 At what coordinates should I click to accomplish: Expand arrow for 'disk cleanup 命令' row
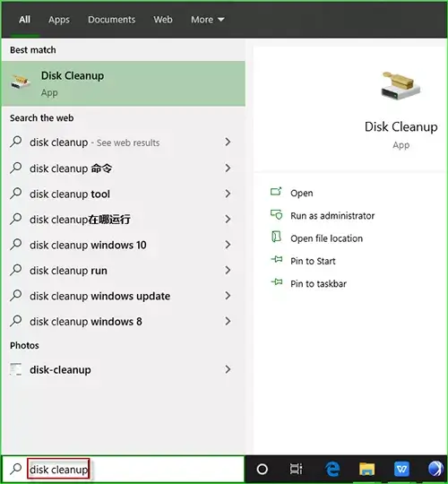click(228, 168)
